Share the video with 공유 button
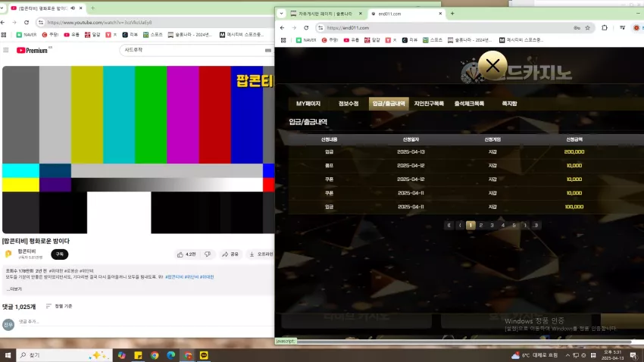The image size is (644, 362). (230, 254)
